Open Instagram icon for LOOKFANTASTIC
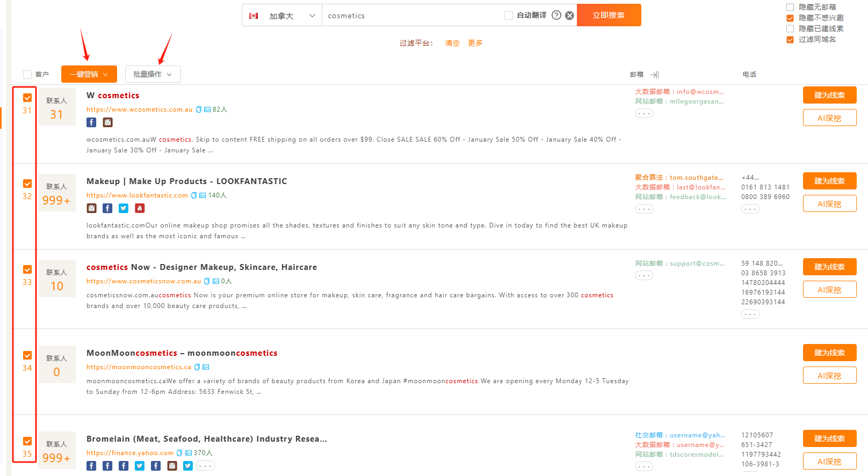The image size is (868, 476). (91, 208)
